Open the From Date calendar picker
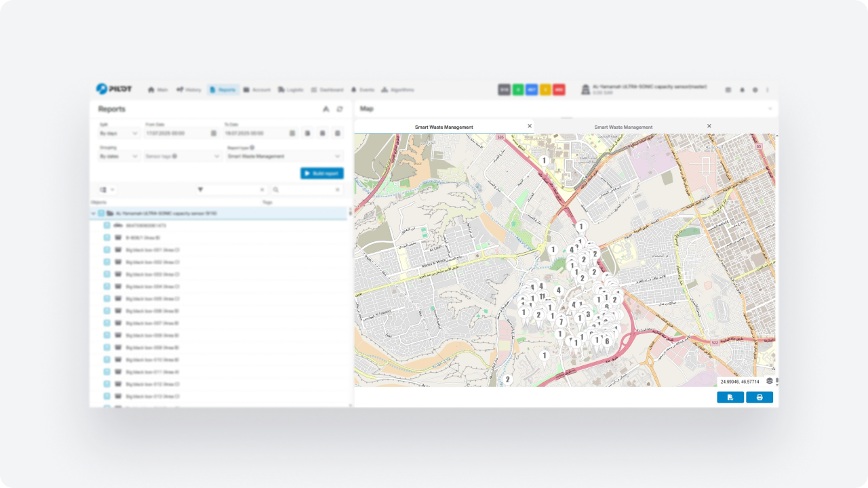The image size is (868, 488). (214, 134)
